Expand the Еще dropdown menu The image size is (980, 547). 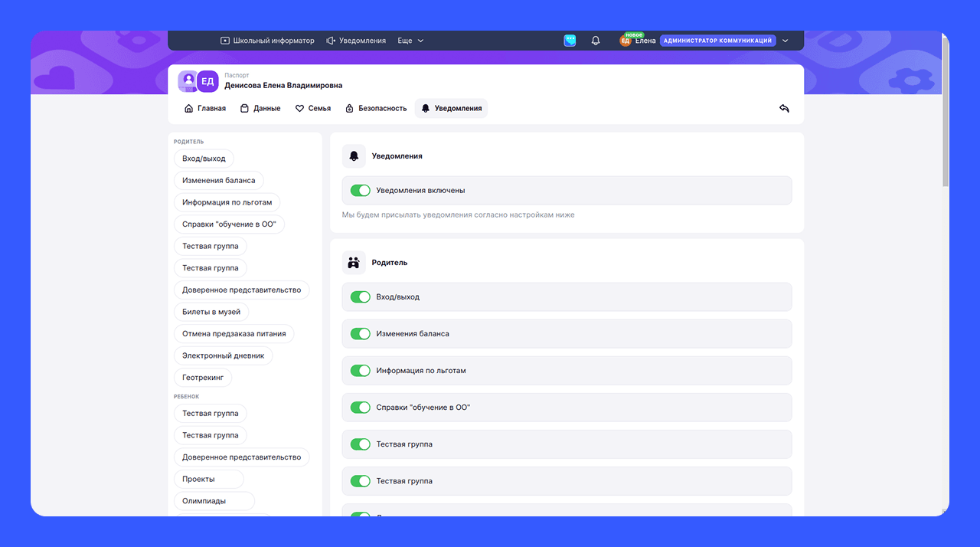point(410,41)
